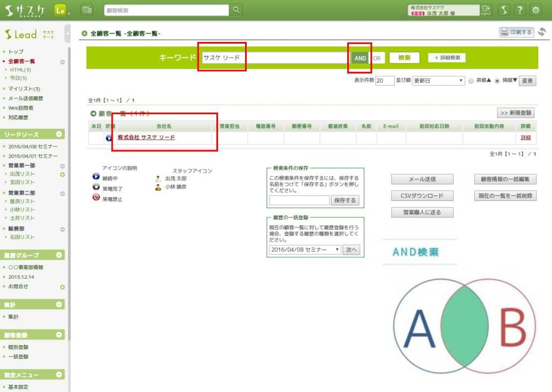The width and height of the screenshot is (552, 392).
Task: Collapse the 総務部 group
Action: (x=62, y=230)
